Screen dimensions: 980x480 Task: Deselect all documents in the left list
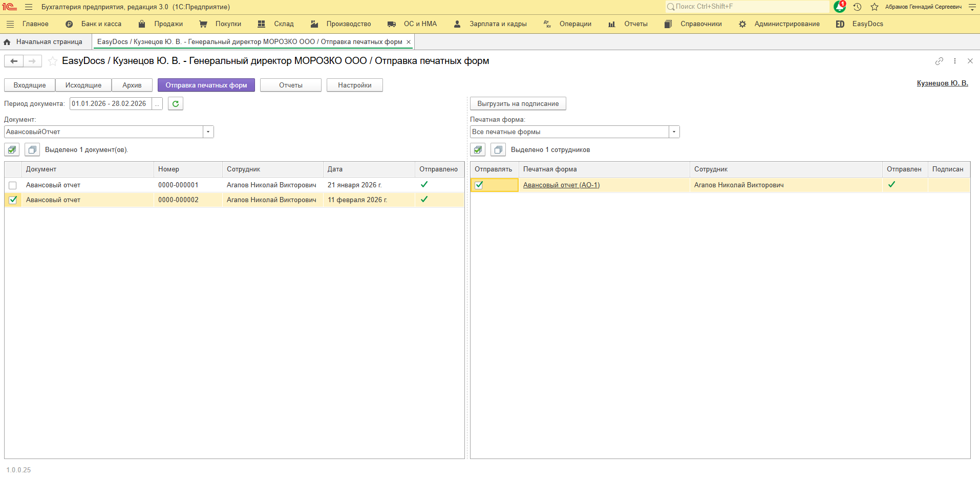pyautogui.click(x=32, y=150)
